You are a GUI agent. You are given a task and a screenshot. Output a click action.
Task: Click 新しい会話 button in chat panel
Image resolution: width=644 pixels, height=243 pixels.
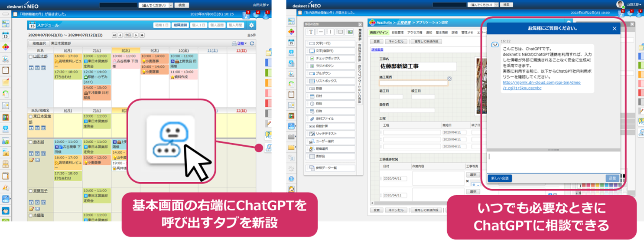tap(500, 178)
